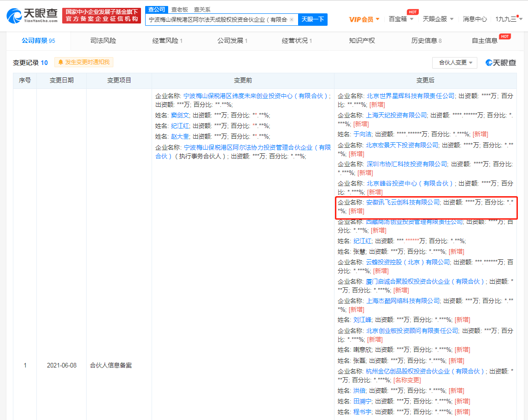Open the 天眼企服 dropdown menu
This screenshot has width=528, height=420.
pyautogui.click(x=438, y=19)
